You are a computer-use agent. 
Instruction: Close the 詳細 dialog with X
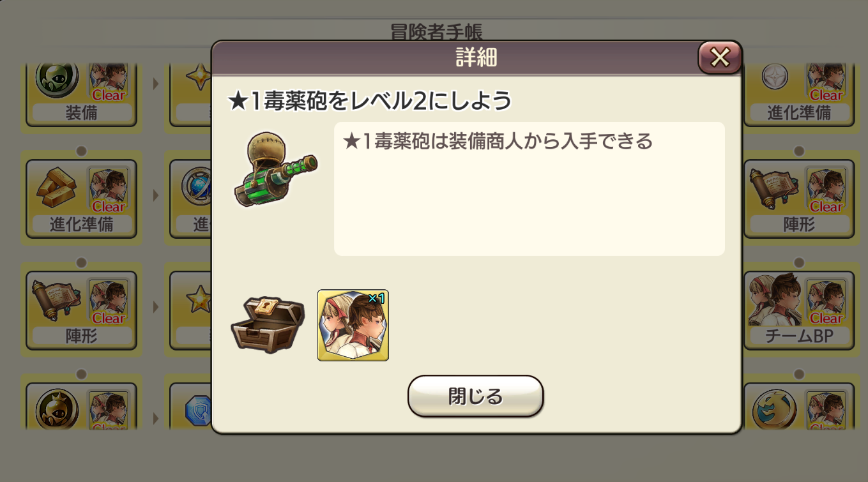(x=720, y=57)
